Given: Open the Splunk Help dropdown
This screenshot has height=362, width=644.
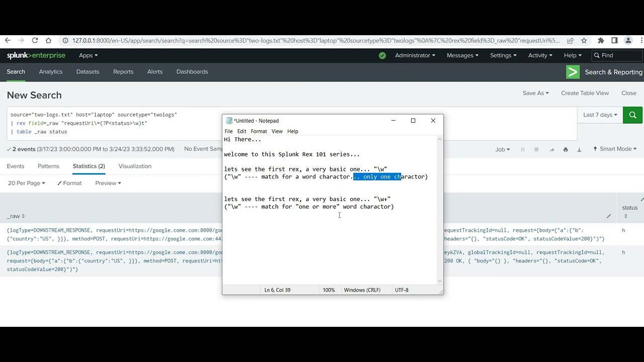Looking at the screenshot, I should 573,55.
